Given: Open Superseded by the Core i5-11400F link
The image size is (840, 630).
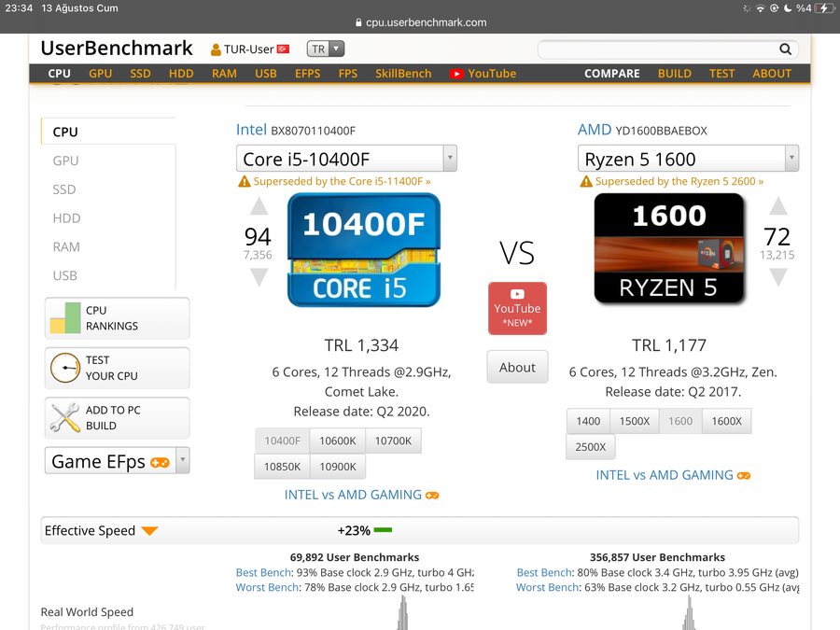Looking at the screenshot, I should point(342,182).
